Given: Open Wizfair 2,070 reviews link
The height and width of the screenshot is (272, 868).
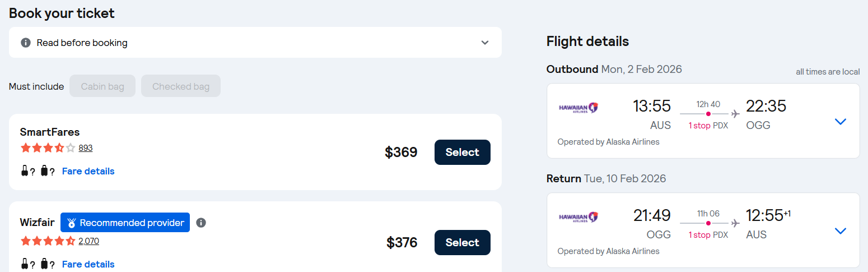Looking at the screenshot, I should click(x=88, y=241).
